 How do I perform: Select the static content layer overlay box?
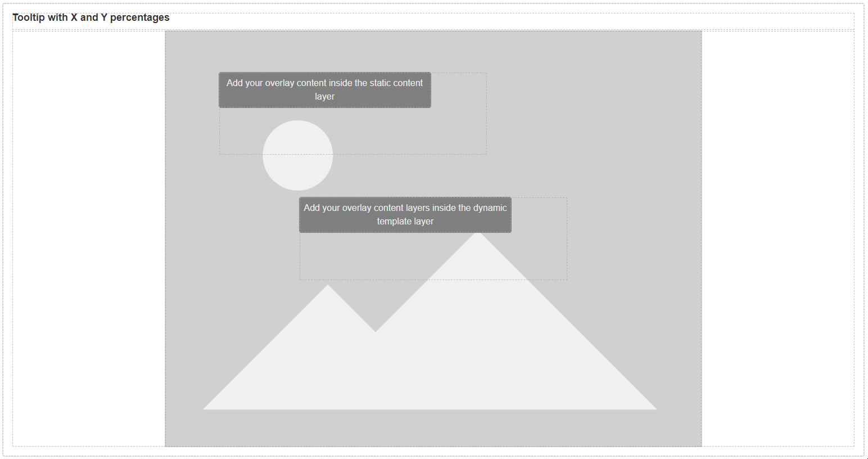325,90
